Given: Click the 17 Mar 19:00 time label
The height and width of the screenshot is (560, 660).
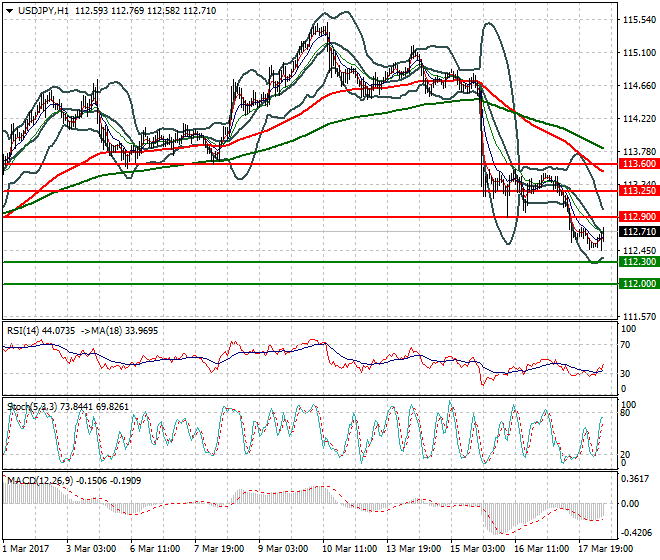Looking at the screenshot, I should 605,549.
